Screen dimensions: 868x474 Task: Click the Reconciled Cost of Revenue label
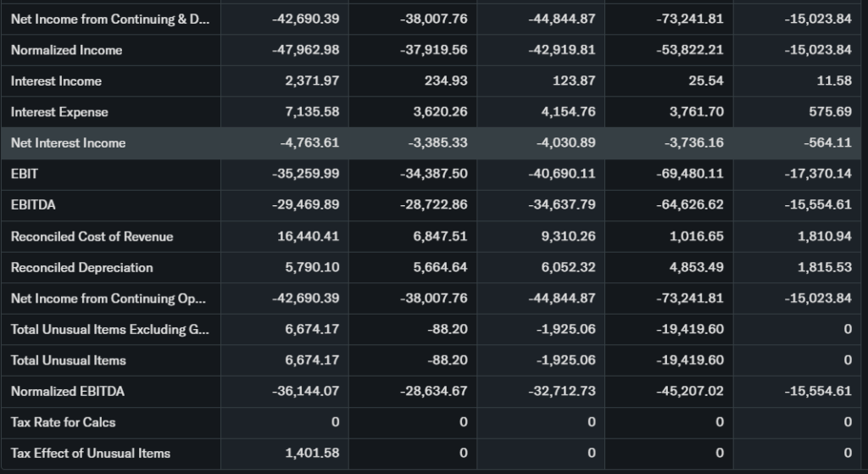[x=92, y=237]
